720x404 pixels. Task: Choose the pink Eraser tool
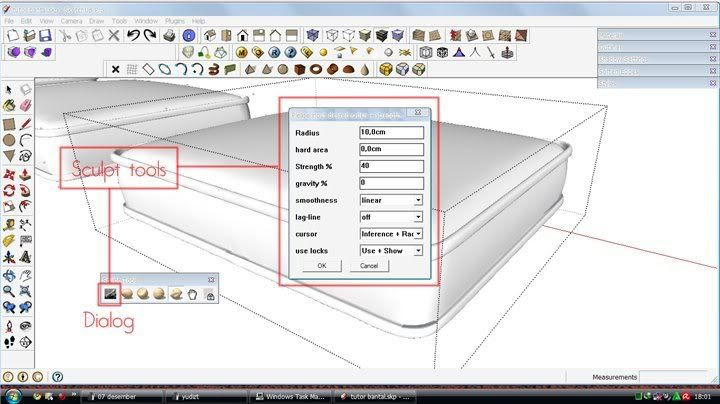[x=25, y=106]
